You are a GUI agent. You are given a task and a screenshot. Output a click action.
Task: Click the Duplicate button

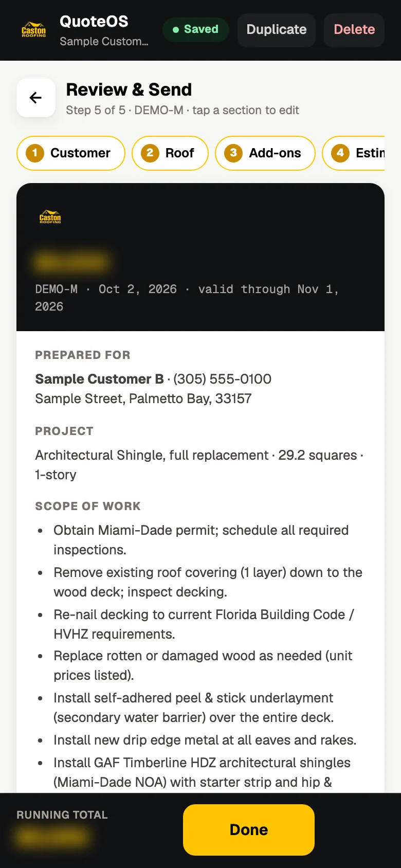pyautogui.click(x=277, y=30)
